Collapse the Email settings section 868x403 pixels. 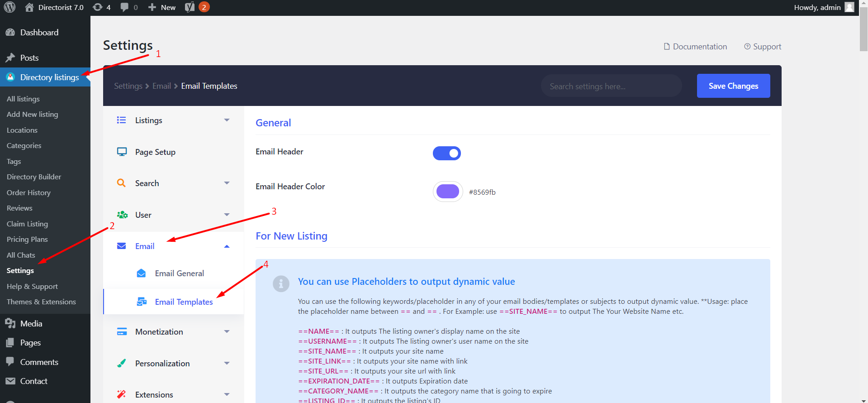(x=227, y=246)
